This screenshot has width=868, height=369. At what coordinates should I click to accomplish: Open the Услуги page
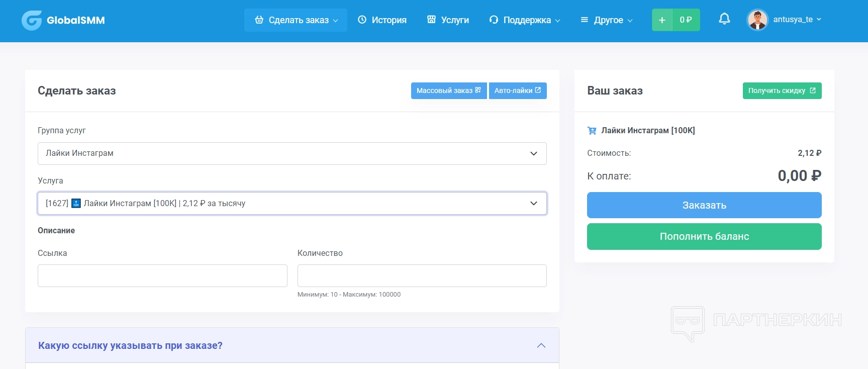tap(448, 20)
